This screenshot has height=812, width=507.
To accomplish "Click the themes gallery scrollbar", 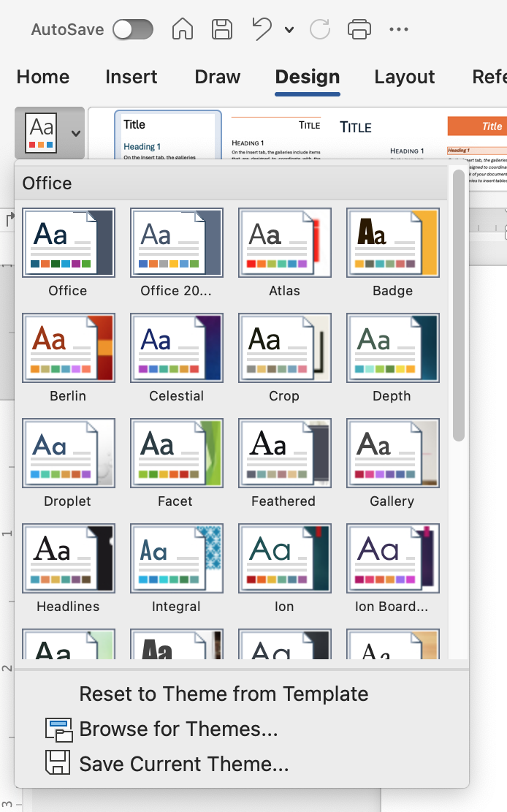I will [x=458, y=306].
